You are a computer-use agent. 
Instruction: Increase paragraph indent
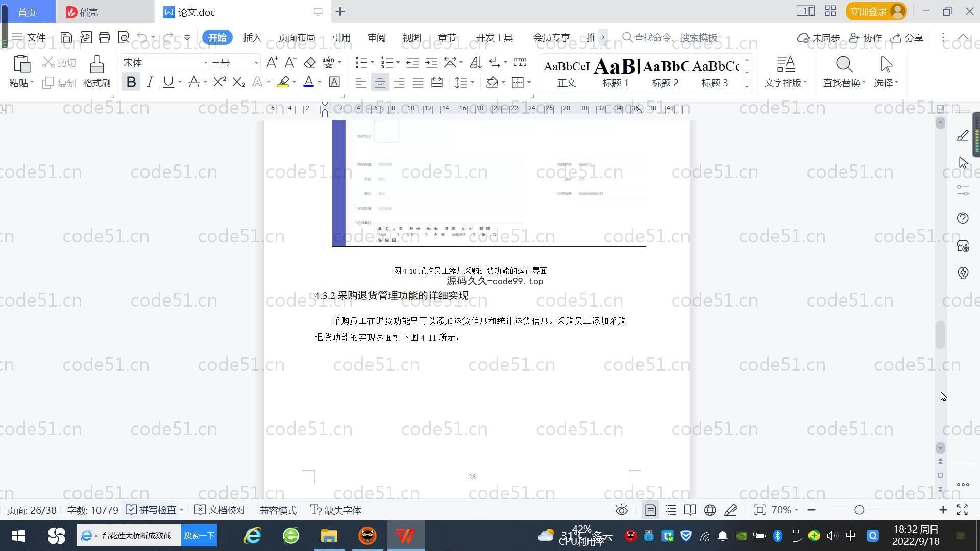coord(431,62)
